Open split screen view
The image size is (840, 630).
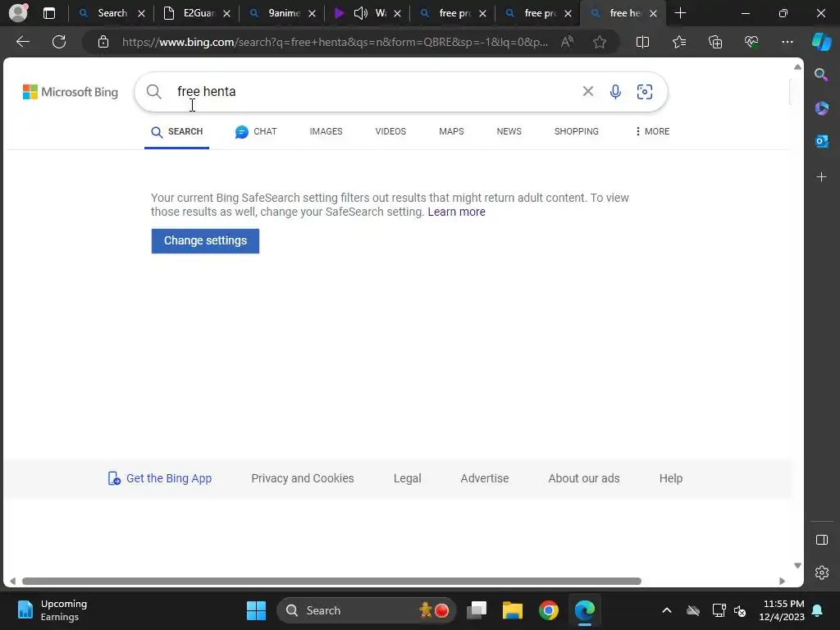[642, 42]
